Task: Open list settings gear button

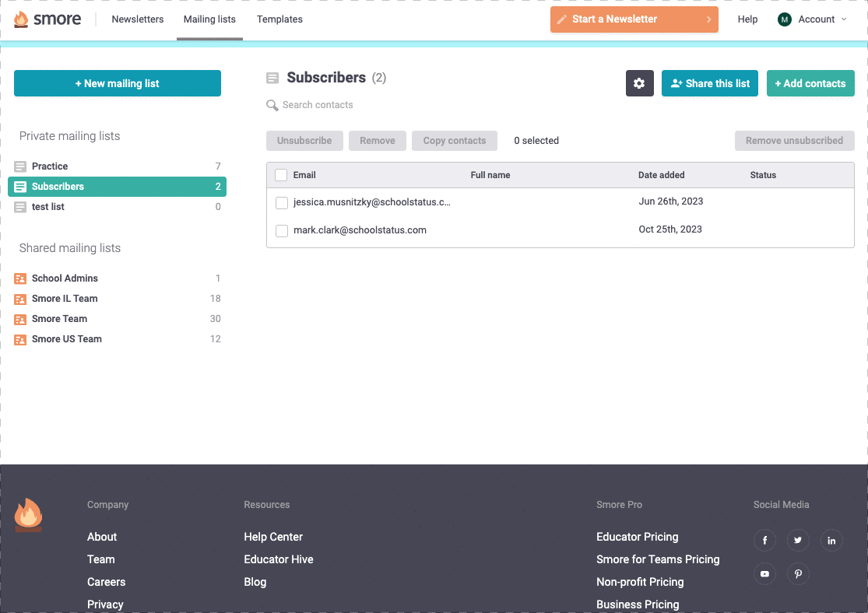Action: point(639,83)
